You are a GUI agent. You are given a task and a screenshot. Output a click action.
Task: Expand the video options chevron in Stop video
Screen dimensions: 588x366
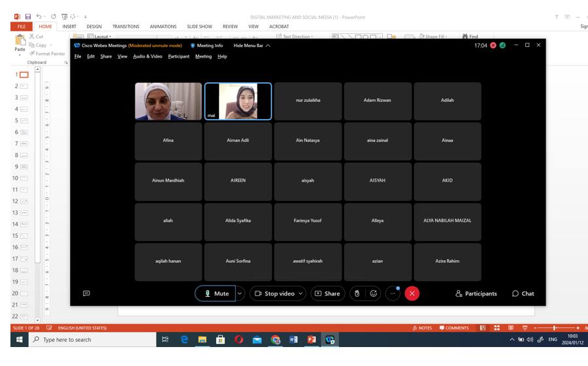point(301,293)
